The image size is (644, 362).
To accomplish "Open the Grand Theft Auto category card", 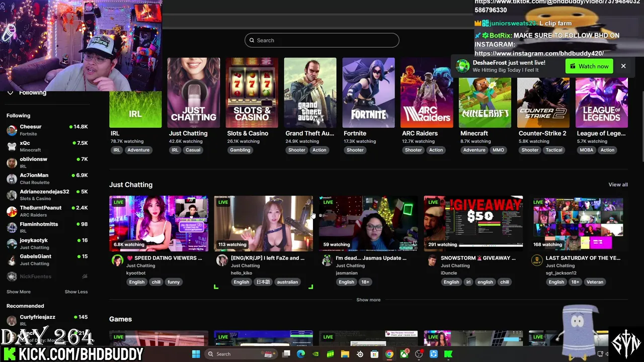I will pyautogui.click(x=310, y=93).
